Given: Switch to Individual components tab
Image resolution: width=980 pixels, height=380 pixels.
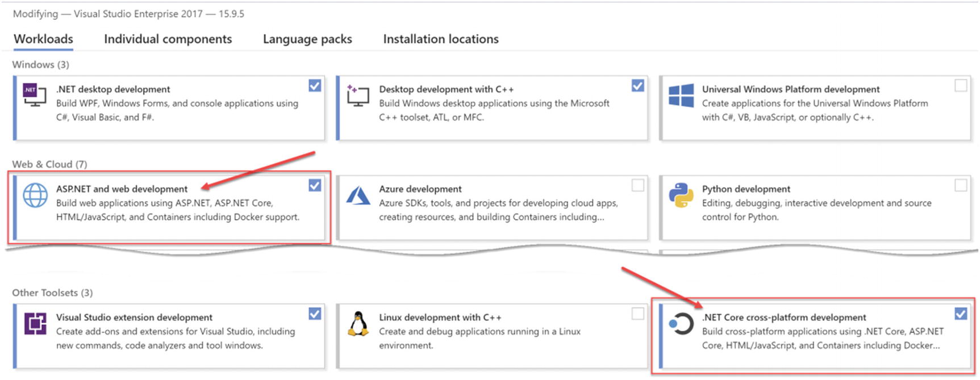Looking at the screenshot, I should [168, 39].
